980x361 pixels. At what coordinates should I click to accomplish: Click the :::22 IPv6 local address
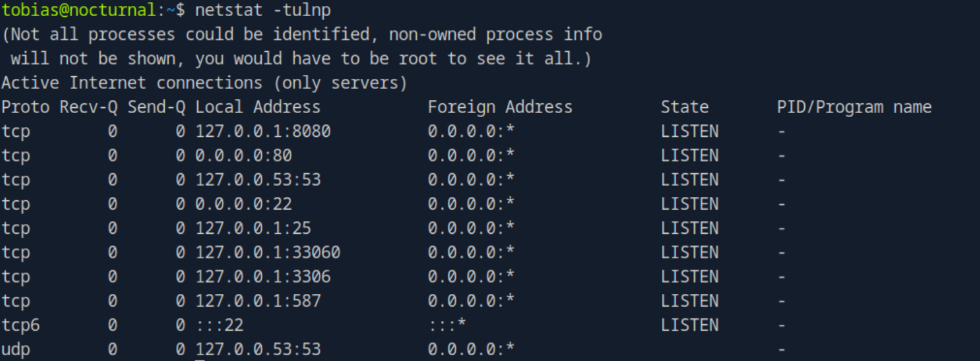click(x=220, y=325)
